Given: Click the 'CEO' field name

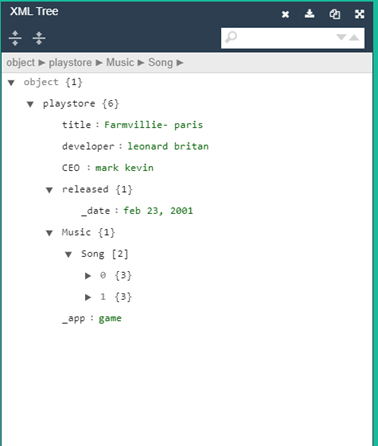Looking at the screenshot, I should [x=71, y=168].
